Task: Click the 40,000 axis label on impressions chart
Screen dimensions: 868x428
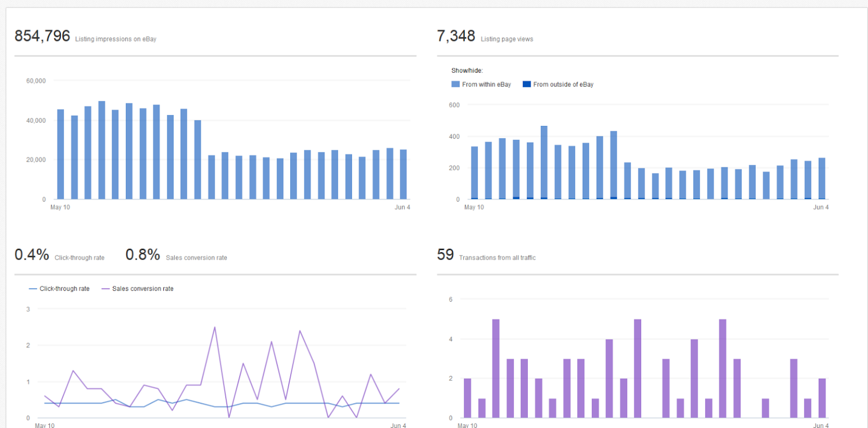Action: coord(36,120)
